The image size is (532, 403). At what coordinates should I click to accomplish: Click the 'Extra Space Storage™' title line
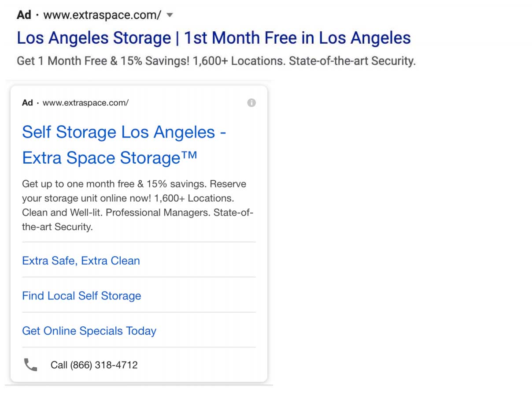tap(110, 158)
